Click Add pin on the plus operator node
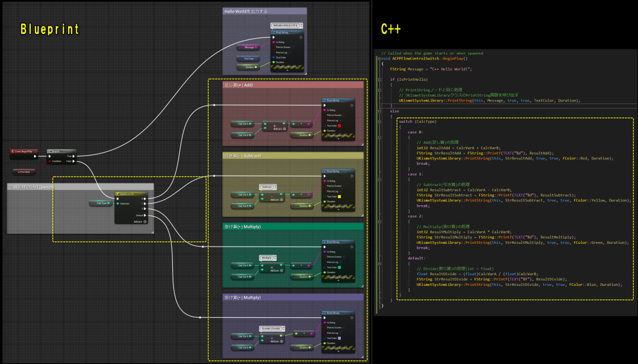Image resolution: width=638 pixels, height=364 pixels. [284, 129]
